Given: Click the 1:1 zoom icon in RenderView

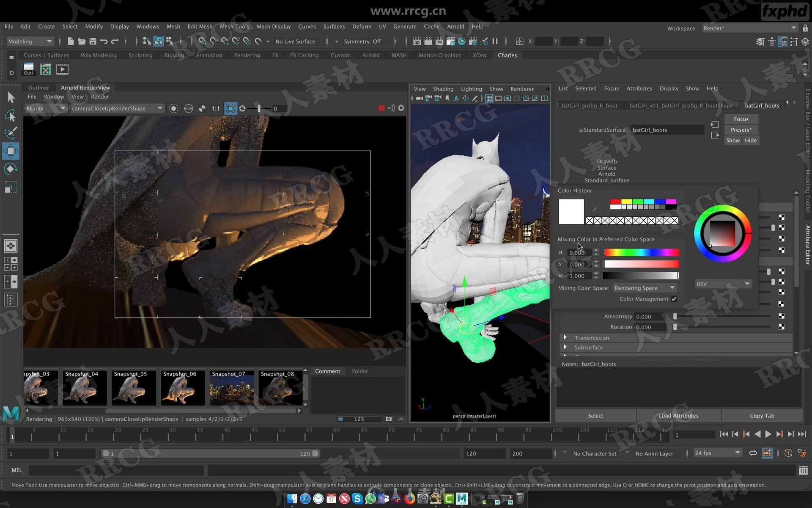Looking at the screenshot, I should [x=216, y=108].
